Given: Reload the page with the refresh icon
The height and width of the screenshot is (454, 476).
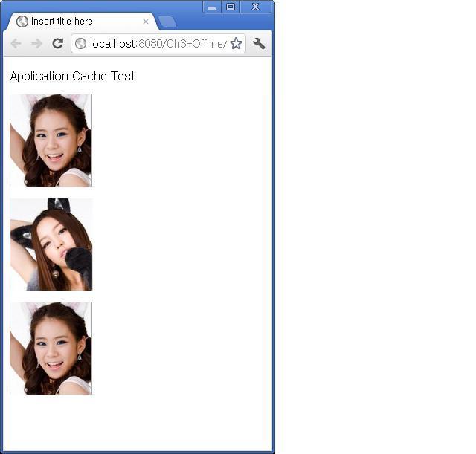Looking at the screenshot, I should [x=57, y=43].
